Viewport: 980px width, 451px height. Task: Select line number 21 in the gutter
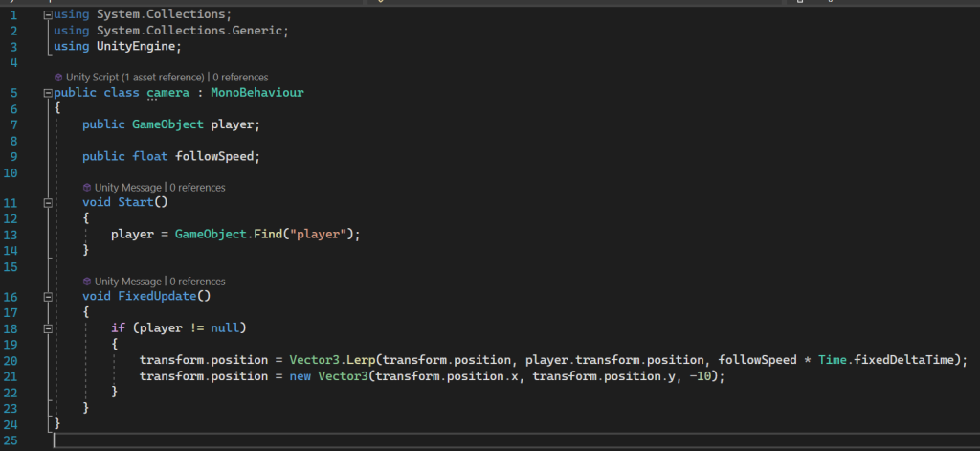(x=11, y=376)
